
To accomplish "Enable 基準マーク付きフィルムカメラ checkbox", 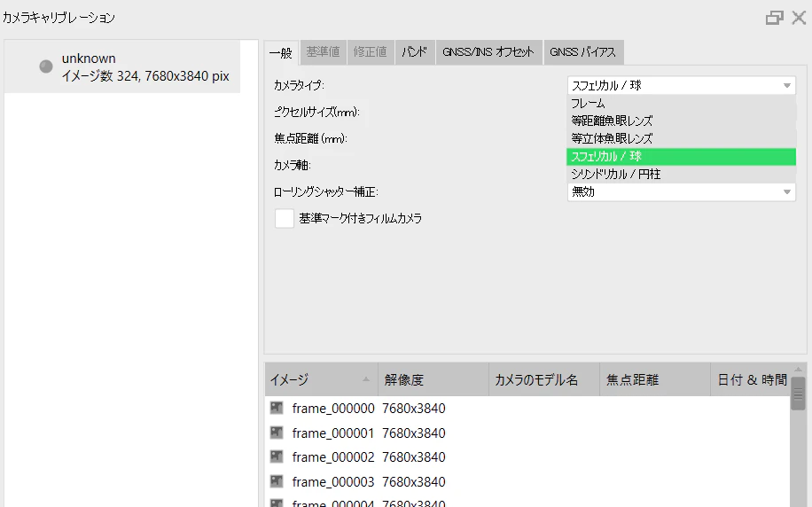I will (x=285, y=219).
